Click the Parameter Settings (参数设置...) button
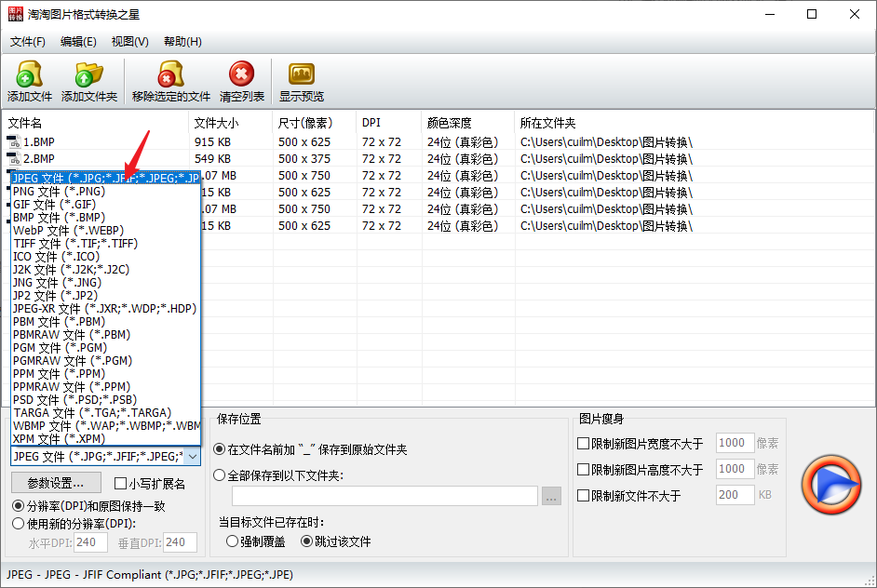The height and width of the screenshot is (588, 877). click(x=56, y=483)
